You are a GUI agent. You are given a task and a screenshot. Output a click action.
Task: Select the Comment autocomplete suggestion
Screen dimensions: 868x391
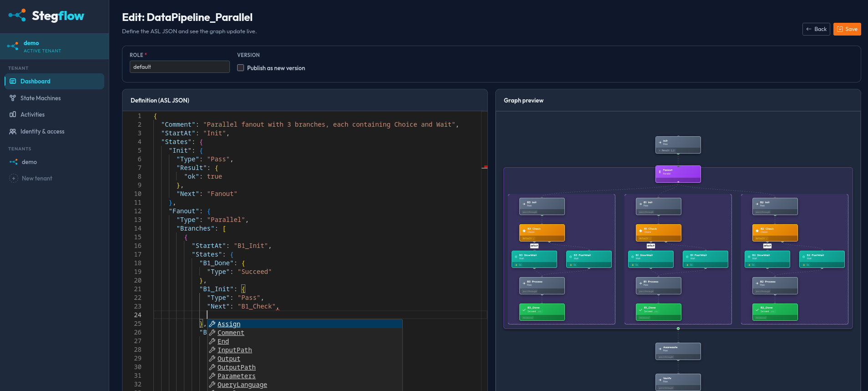coord(305,333)
